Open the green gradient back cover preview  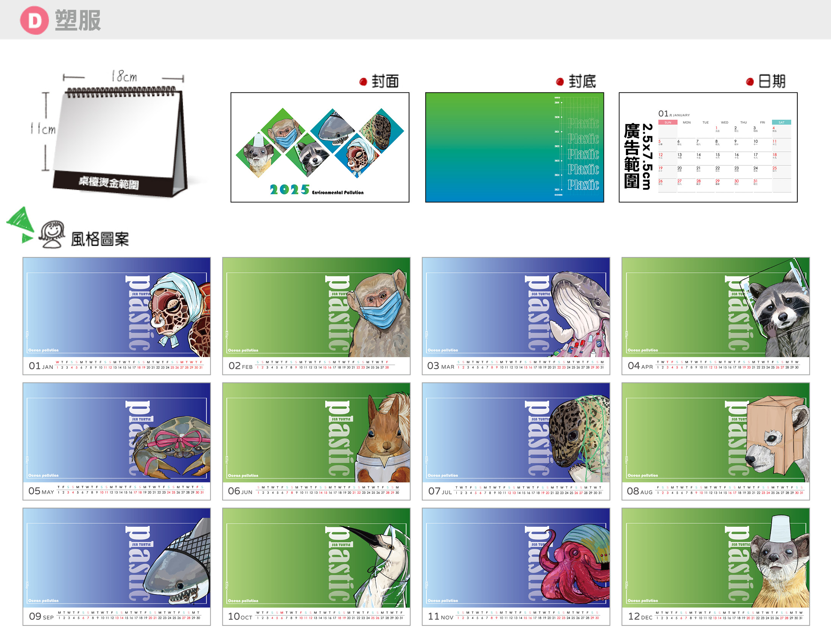[x=514, y=147]
